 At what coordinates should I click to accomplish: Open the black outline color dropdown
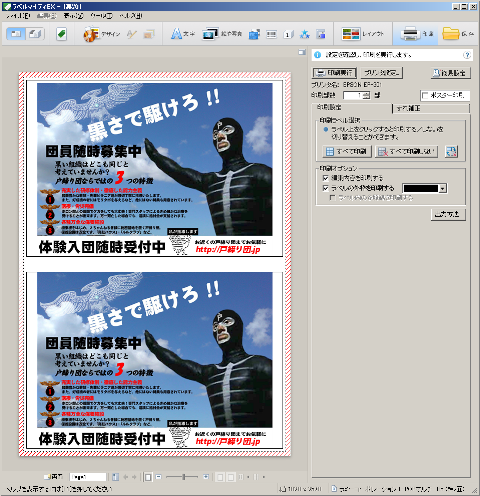pos(442,188)
